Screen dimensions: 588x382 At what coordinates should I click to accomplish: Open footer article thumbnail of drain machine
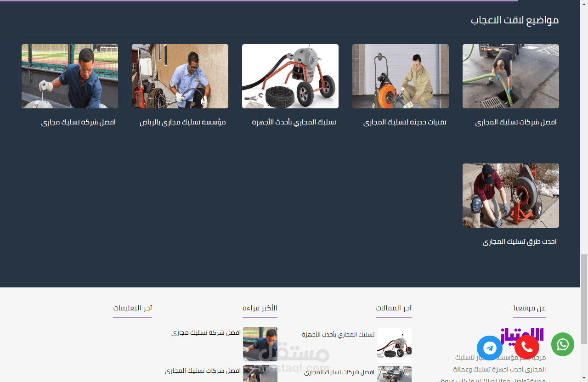tap(394, 344)
